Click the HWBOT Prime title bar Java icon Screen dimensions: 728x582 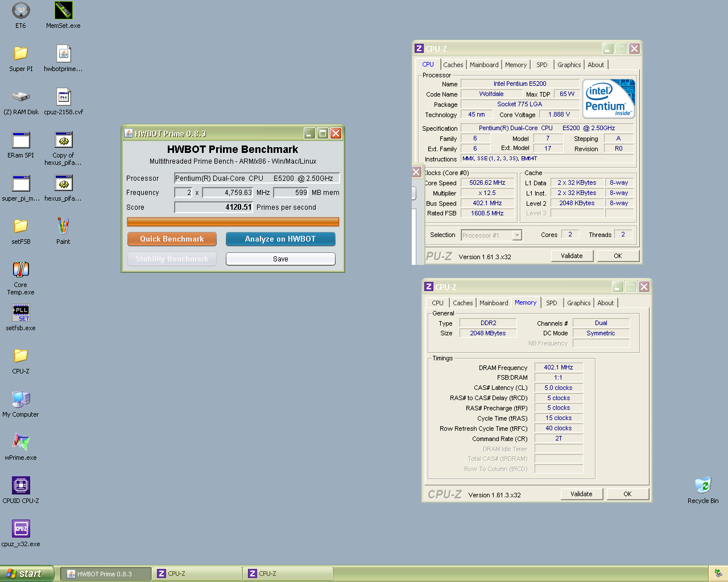click(x=129, y=134)
